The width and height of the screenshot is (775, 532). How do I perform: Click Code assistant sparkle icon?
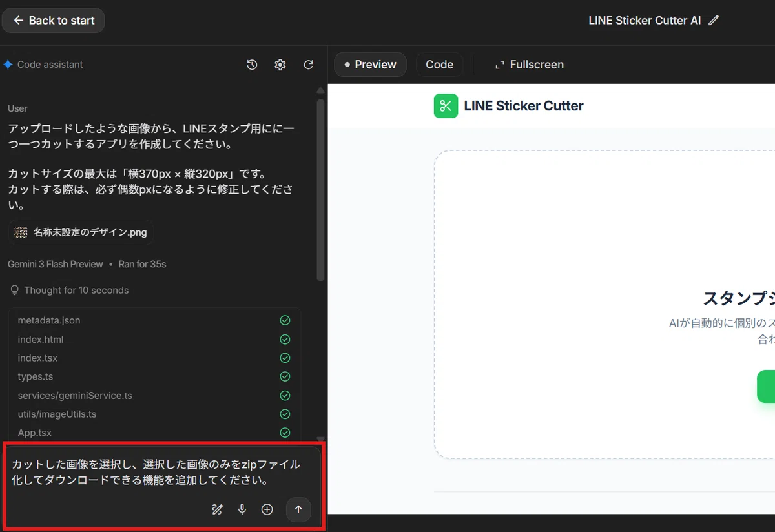coord(8,65)
